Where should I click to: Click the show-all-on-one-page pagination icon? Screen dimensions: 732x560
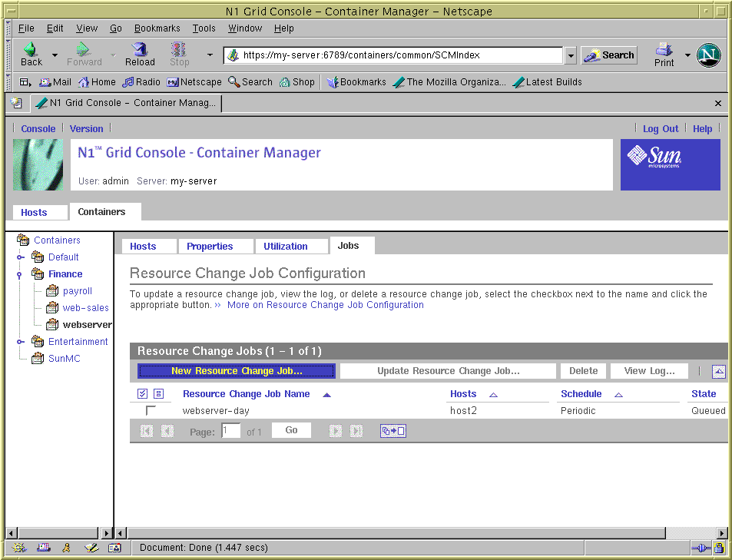point(393,431)
